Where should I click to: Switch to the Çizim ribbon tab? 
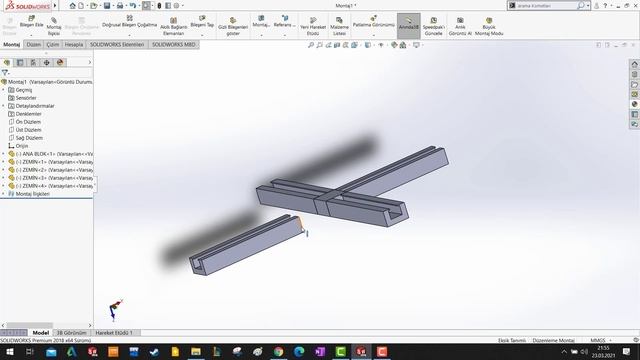click(x=52, y=44)
